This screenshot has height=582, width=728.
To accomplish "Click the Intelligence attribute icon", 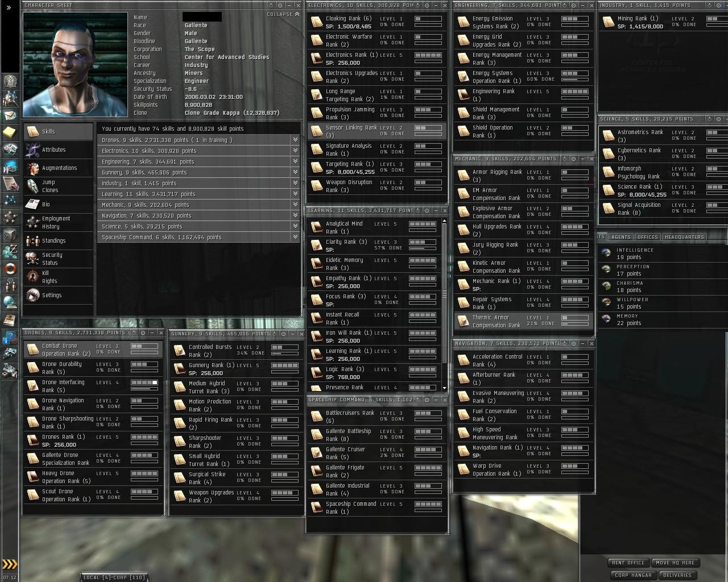I will (x=606, y=253).
